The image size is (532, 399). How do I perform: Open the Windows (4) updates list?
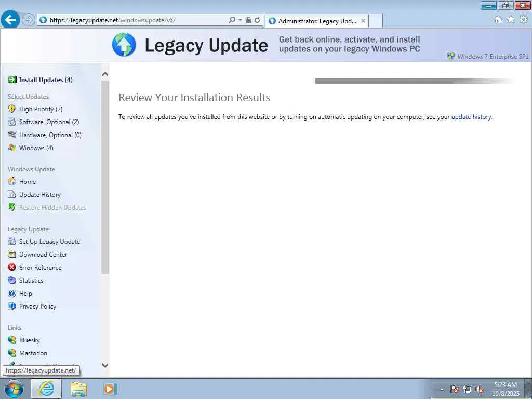tap(36, 148)
